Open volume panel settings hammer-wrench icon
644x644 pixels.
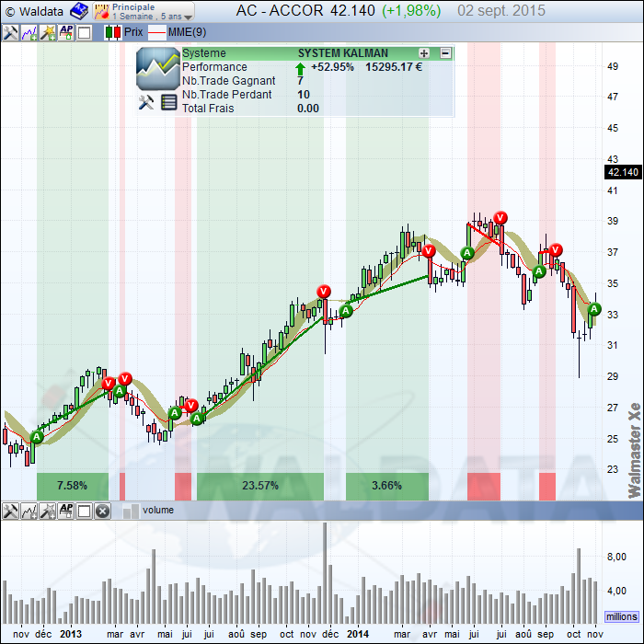[10, 511]
